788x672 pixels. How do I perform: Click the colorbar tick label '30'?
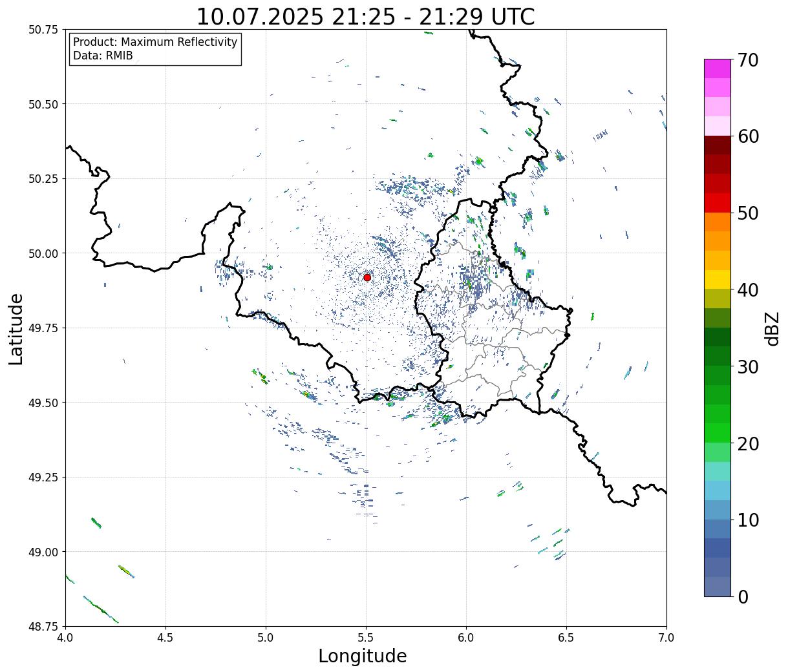(748, 366)
